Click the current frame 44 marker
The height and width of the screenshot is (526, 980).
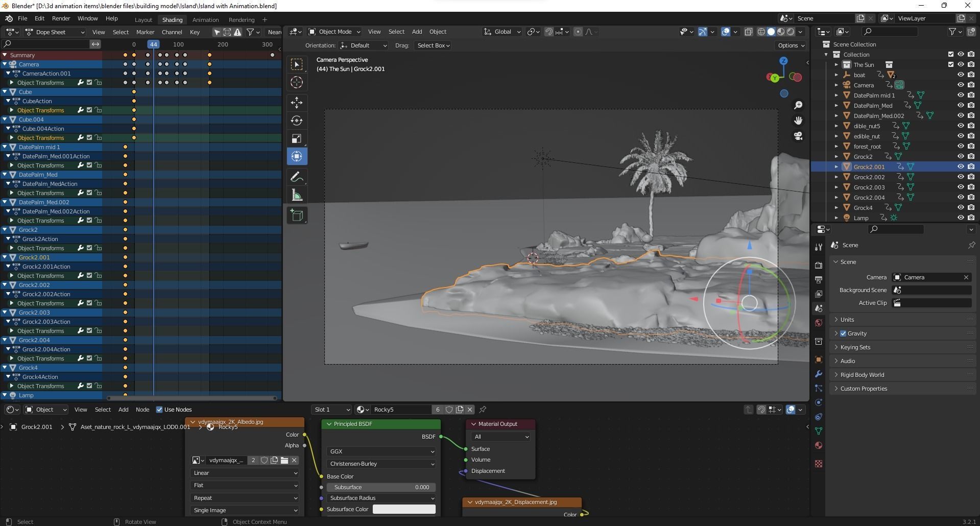point(153,44)
